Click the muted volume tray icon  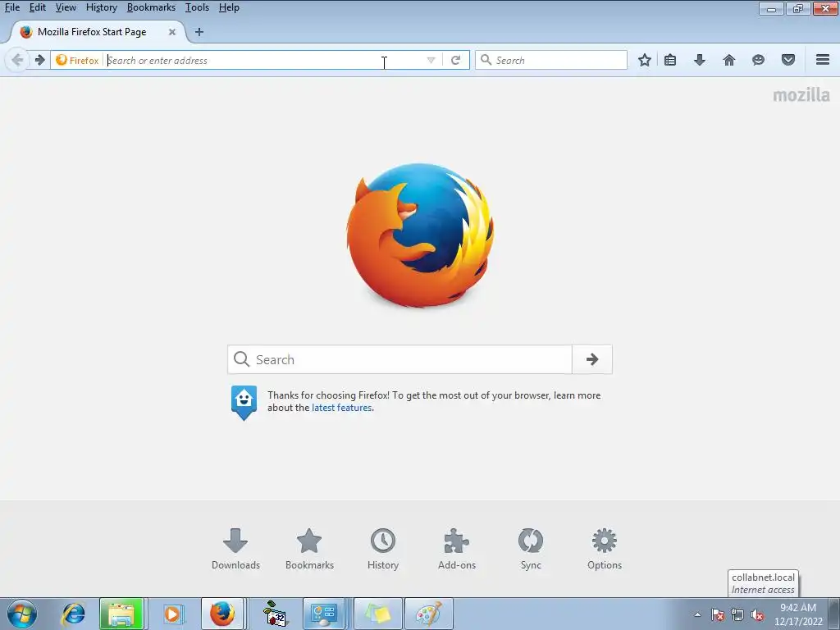[x=757, y=614]
